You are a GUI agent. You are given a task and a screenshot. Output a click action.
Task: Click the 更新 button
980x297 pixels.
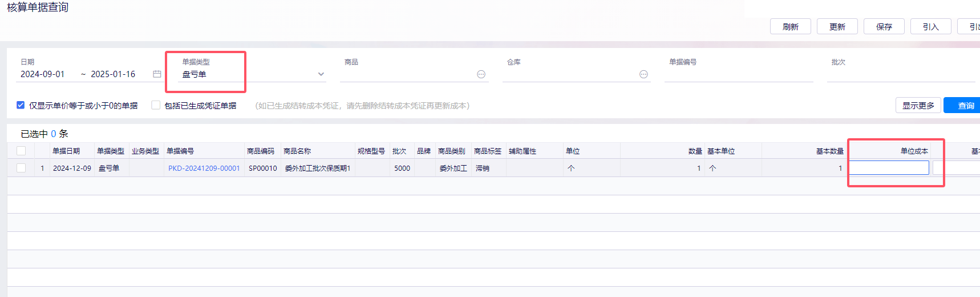click(837, 27)
